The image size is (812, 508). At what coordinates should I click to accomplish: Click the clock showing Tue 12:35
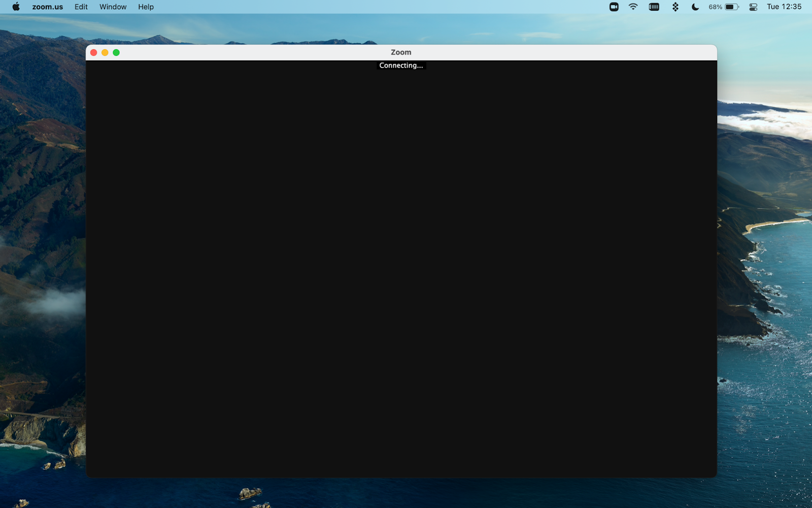pos(784,7)
